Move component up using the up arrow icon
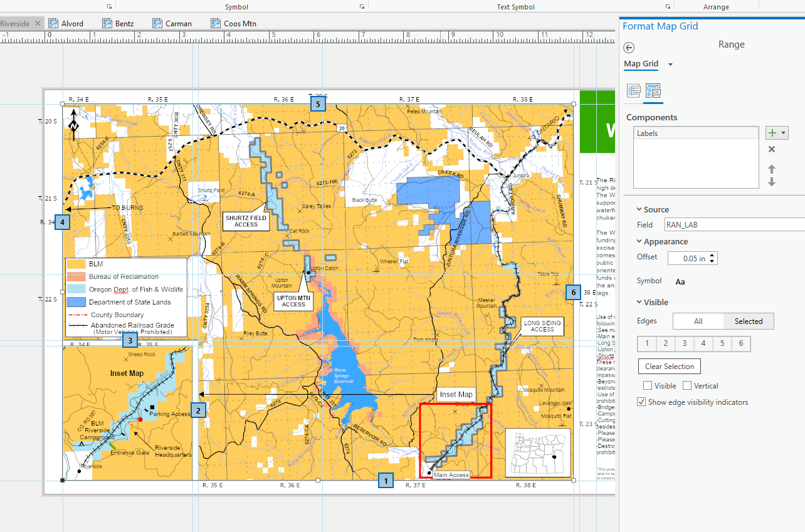 pos(772,168)
